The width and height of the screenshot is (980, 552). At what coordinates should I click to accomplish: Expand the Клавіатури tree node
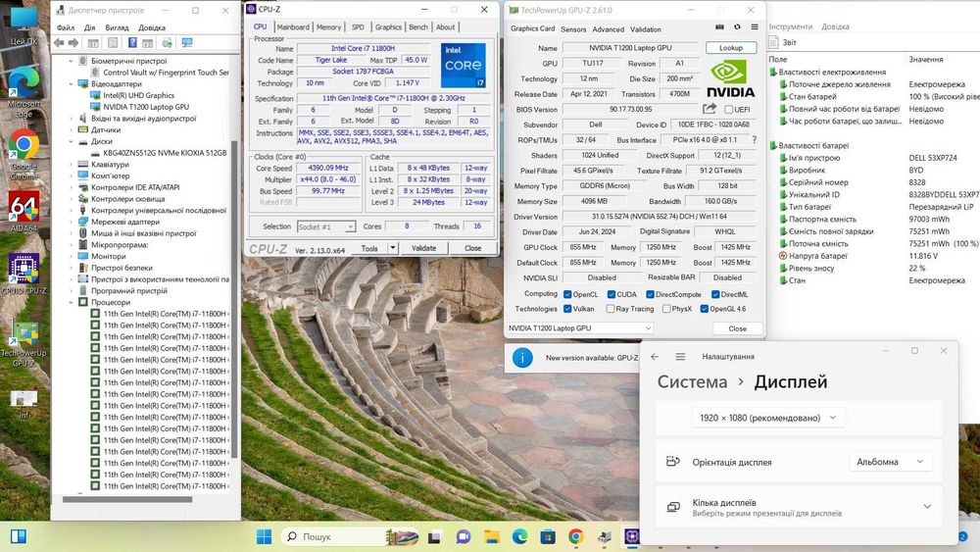(x=72, y=165)
